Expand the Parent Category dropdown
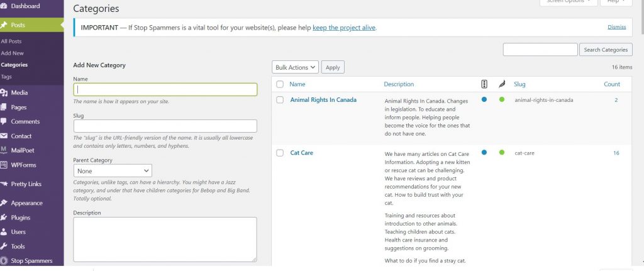The image size is (644, 271). (113, 171)
